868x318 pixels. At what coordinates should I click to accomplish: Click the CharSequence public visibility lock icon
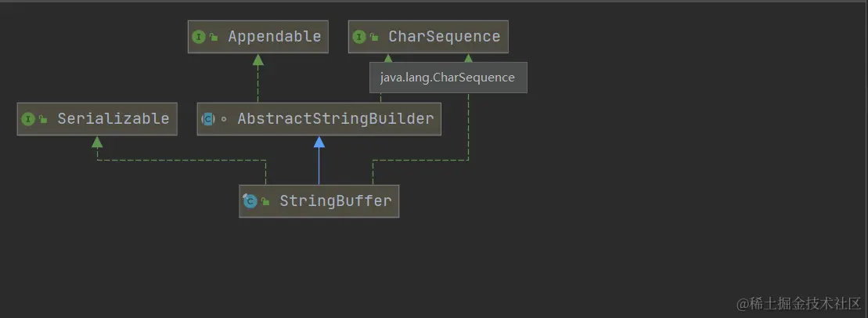tap(374, 38)
